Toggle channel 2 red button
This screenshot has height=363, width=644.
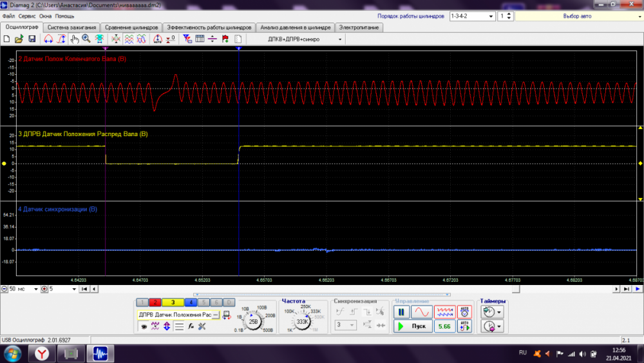point(156,302)
